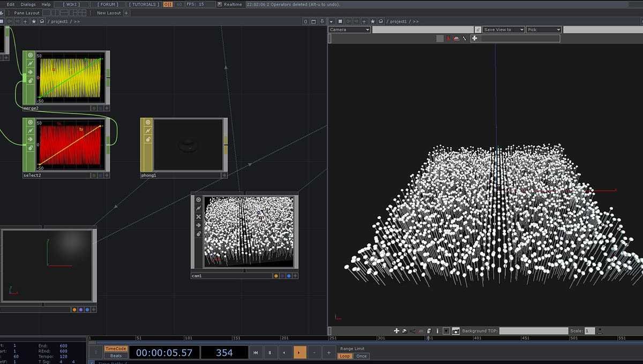Image resolution: width=643 pixels, height=364 pixels.
Task: Enable Loop range limit
Action: (345, 356)
